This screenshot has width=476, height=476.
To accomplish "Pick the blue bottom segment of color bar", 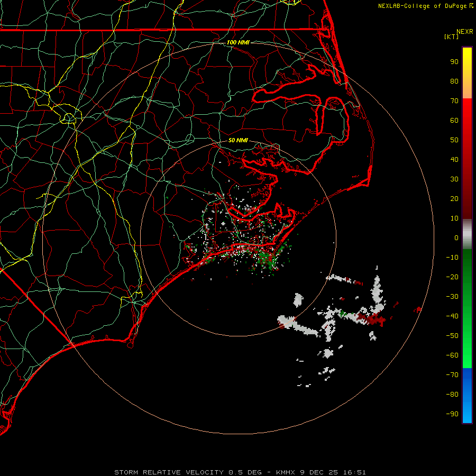I will [467, 396].
